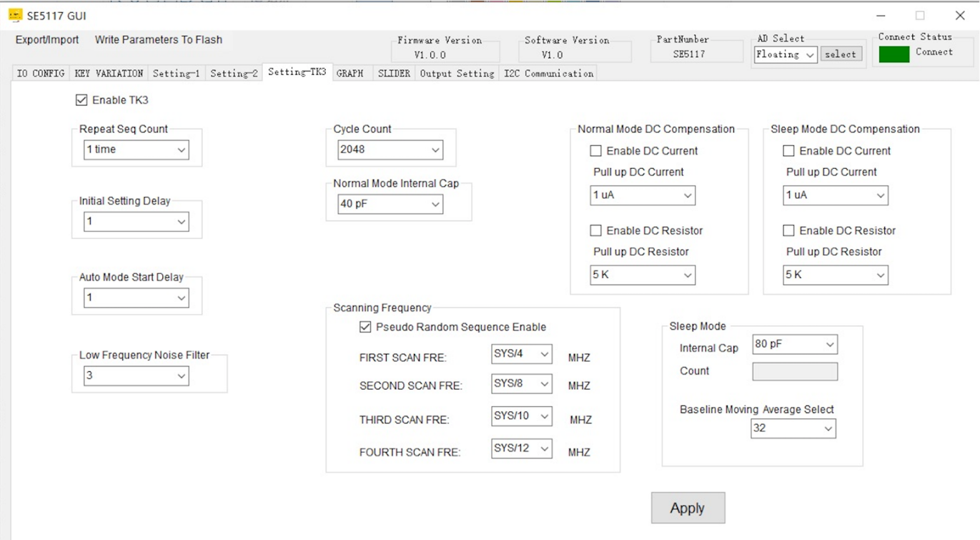Viewport: 980px width, 540px height.
Task: Open the FIRST SCAN FRE dropdown
Action: tap(521, 354)
